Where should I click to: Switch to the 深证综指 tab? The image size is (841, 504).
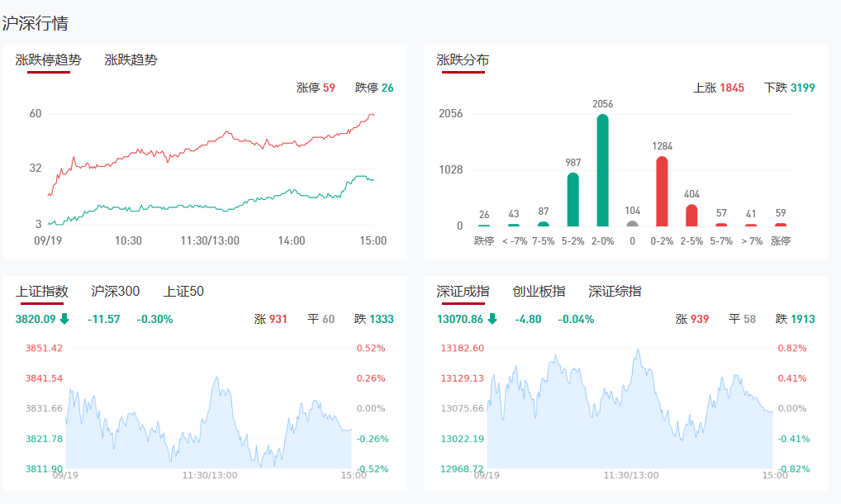coord(615,291)
